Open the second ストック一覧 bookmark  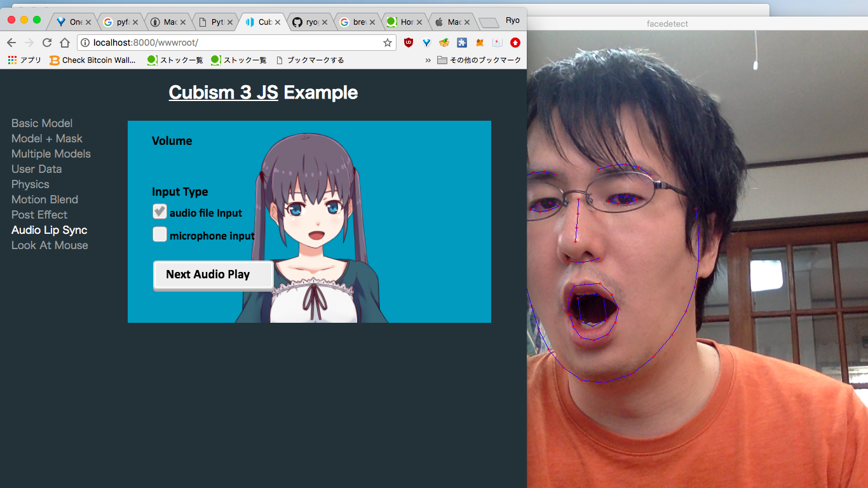239,60
